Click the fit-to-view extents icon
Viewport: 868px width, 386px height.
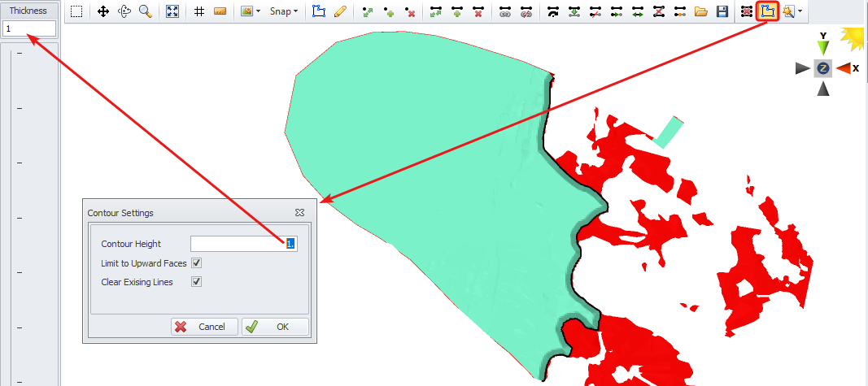coord(172,12)
